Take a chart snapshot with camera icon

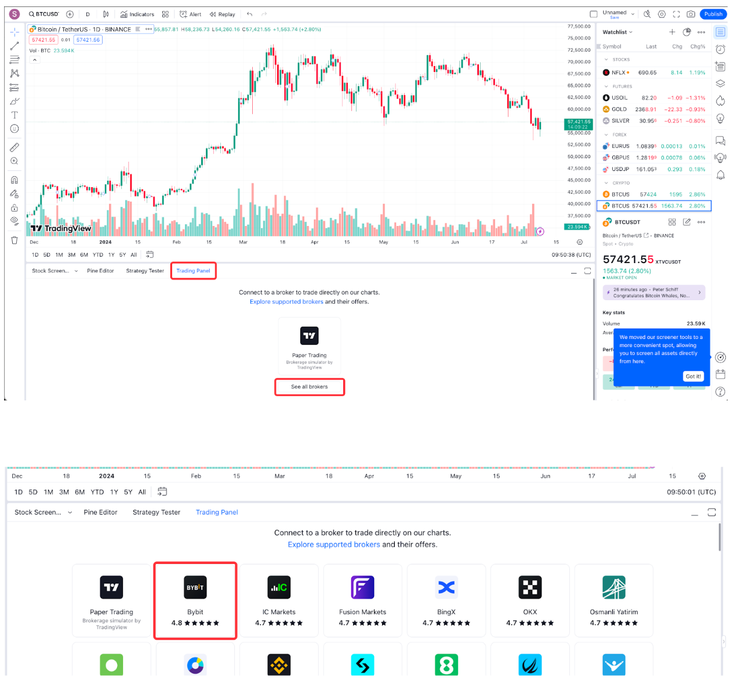[x=691, y=14]
